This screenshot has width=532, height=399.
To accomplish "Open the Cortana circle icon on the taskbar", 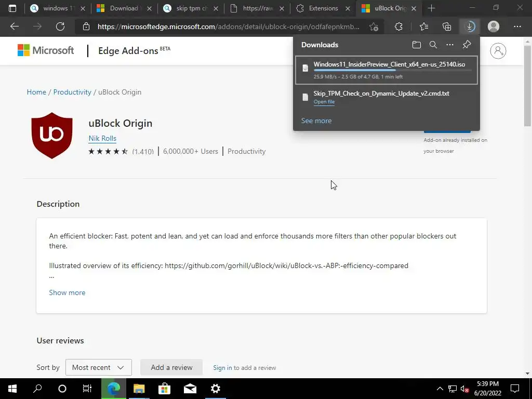I will [62, 389].
